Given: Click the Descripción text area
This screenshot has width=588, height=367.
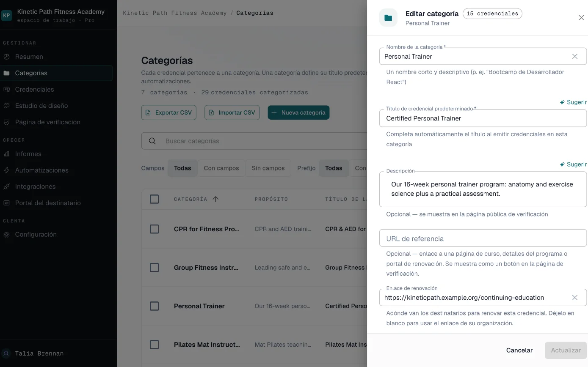Looking at the screenshot, I should pyautogui.click(x=483, y=189).
